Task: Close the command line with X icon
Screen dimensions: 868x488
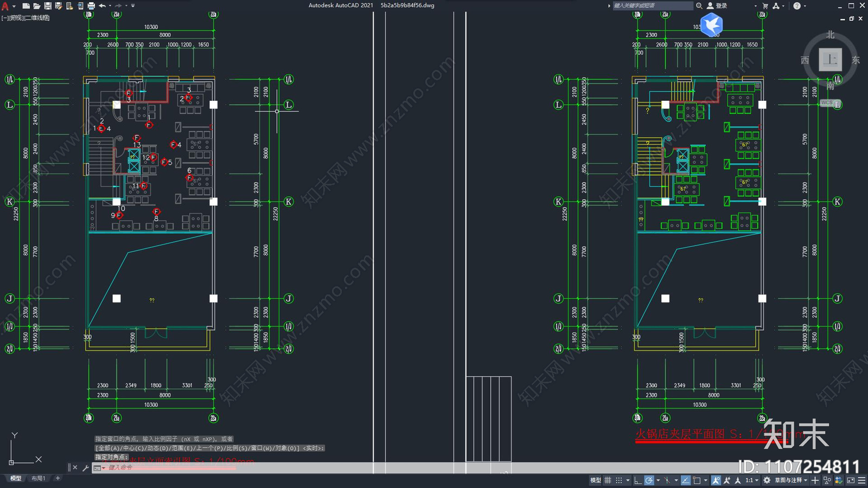Action: [75, 467]
